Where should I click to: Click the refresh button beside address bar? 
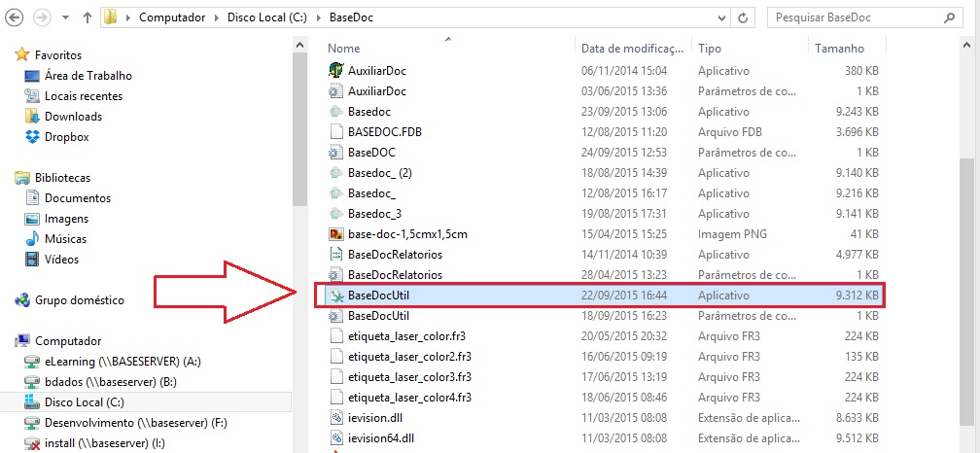744,18
